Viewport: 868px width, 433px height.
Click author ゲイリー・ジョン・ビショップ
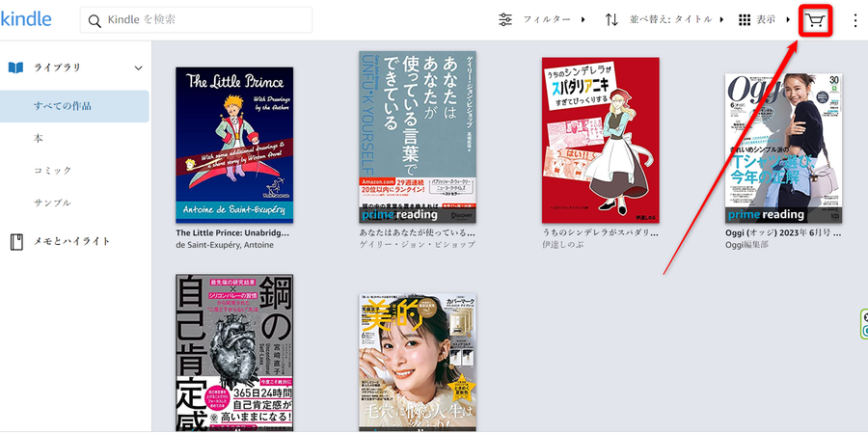(x=417, y=245)
